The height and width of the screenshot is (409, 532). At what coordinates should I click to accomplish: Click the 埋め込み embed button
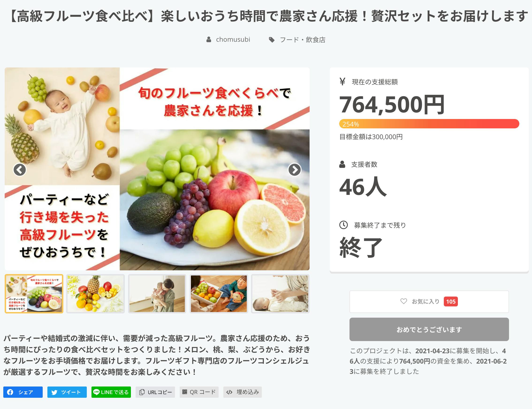(242, 392)
